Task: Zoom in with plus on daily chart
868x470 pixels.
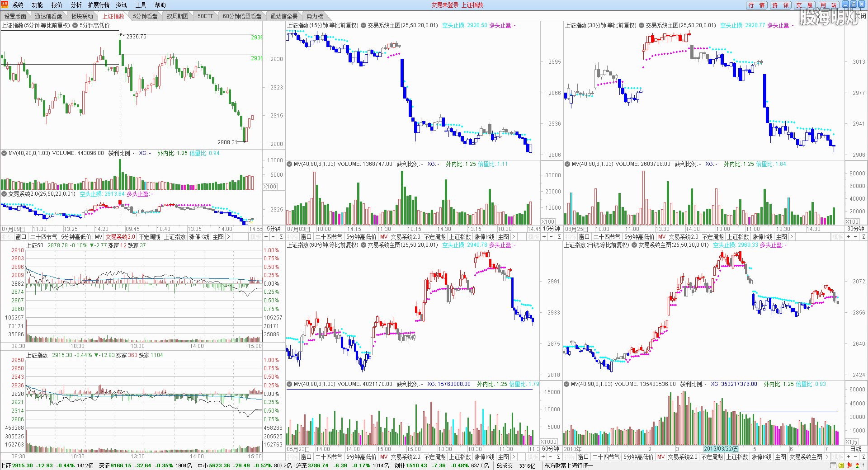Action: tap(849, 457)
